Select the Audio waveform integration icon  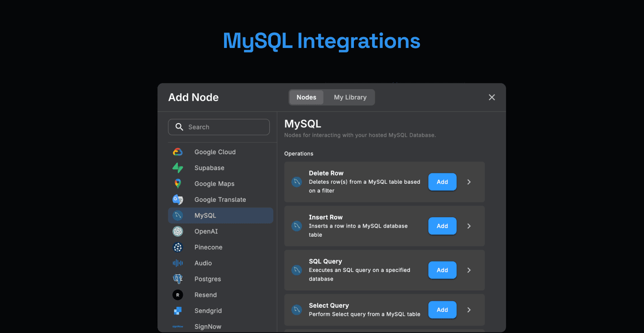178,263
